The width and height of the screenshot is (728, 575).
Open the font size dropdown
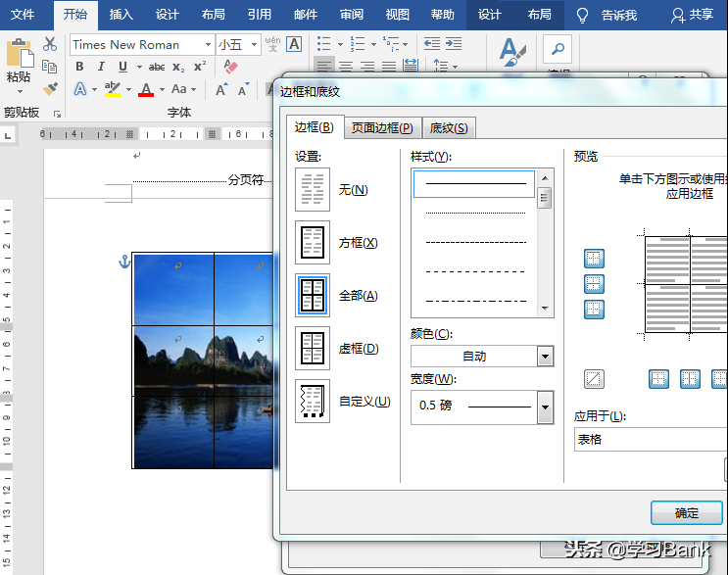(x=254, y=44)
